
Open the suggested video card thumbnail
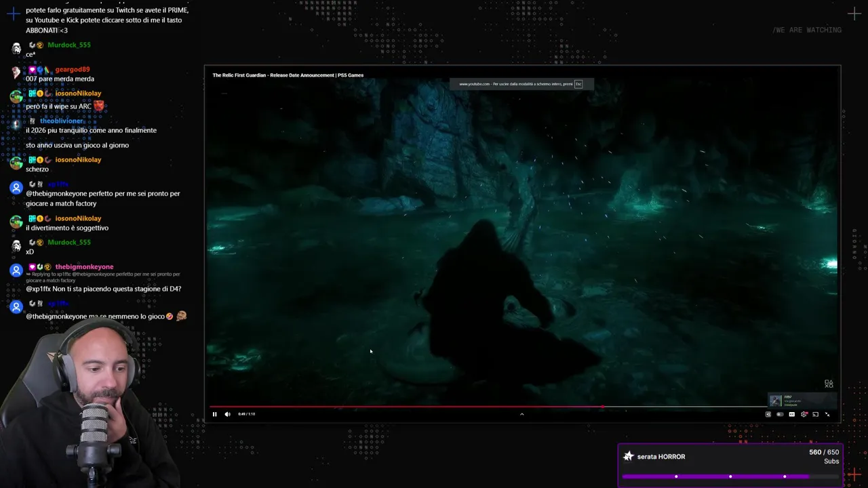[x=775, y=400]
